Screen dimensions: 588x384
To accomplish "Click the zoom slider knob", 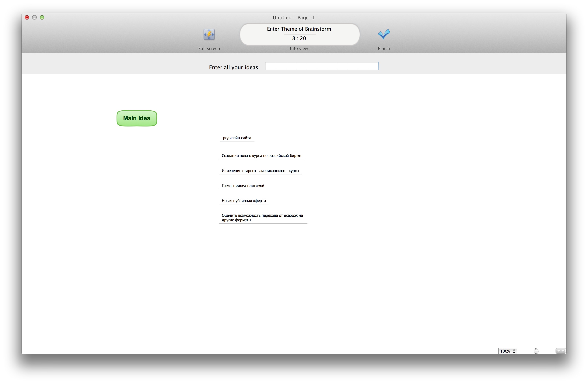I will (536, 351).
